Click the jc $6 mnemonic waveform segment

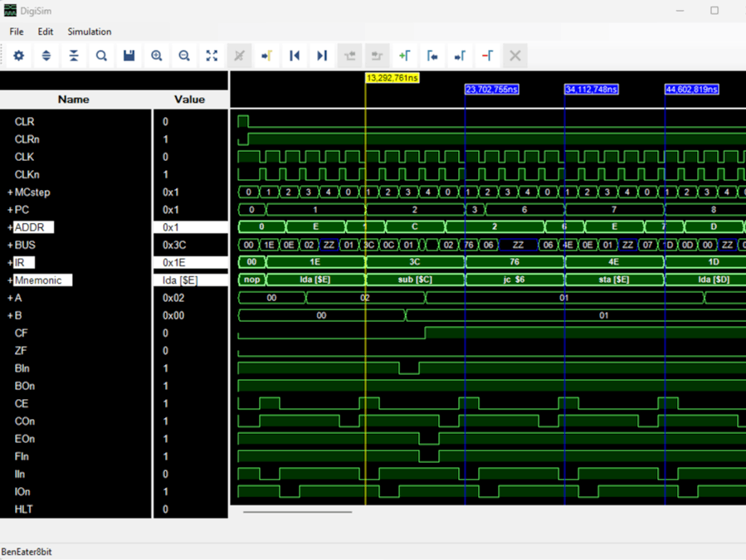coord(514,280)
